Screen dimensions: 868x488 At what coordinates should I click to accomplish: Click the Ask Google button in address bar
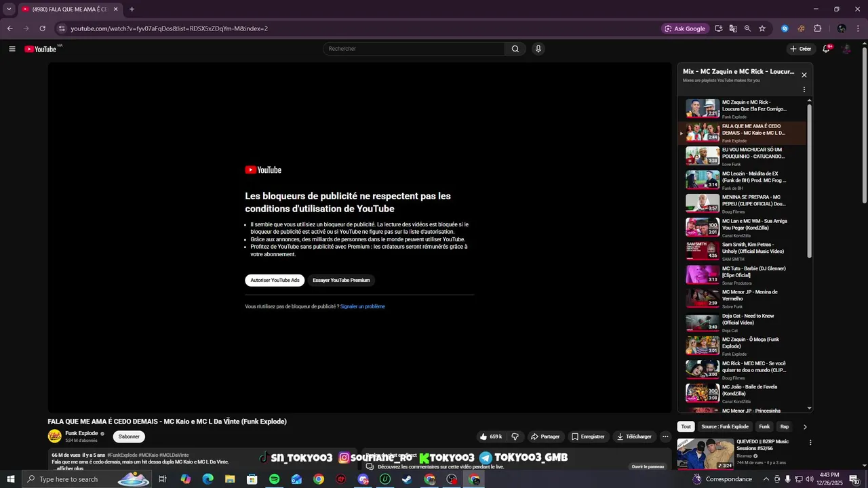pos(685,28)
